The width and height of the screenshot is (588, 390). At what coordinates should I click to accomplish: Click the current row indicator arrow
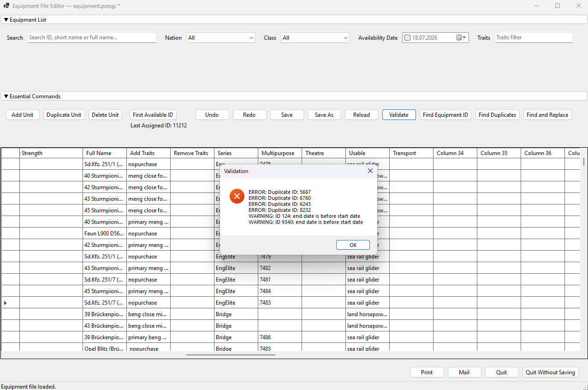(x=6, y=303)
